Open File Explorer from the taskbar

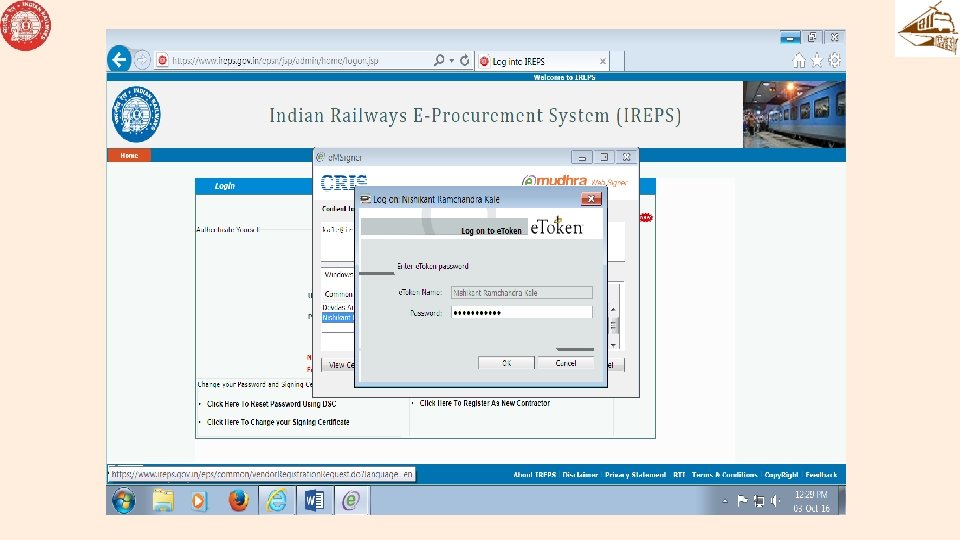pyautogui.click(x=163, y=501)
